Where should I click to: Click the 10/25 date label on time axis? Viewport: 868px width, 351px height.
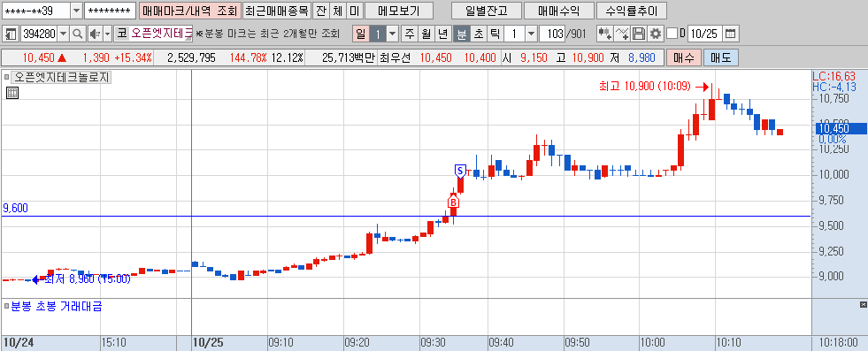[208, 343]
